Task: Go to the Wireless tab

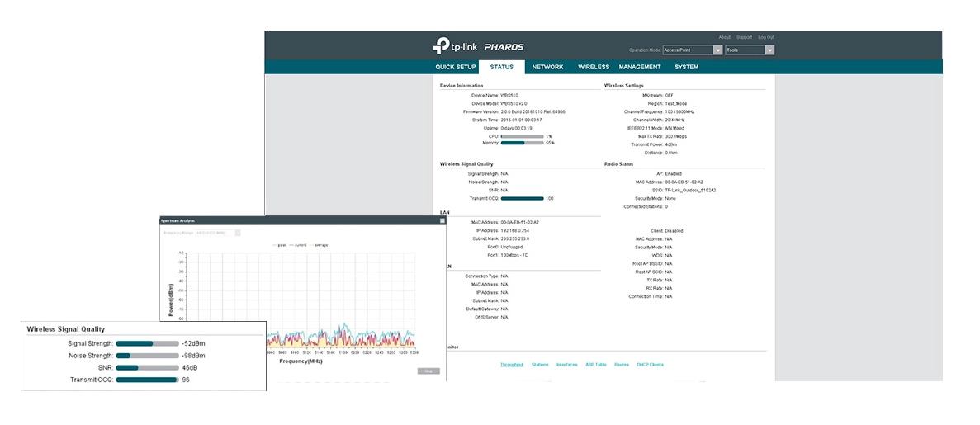Action: (594, 67)
